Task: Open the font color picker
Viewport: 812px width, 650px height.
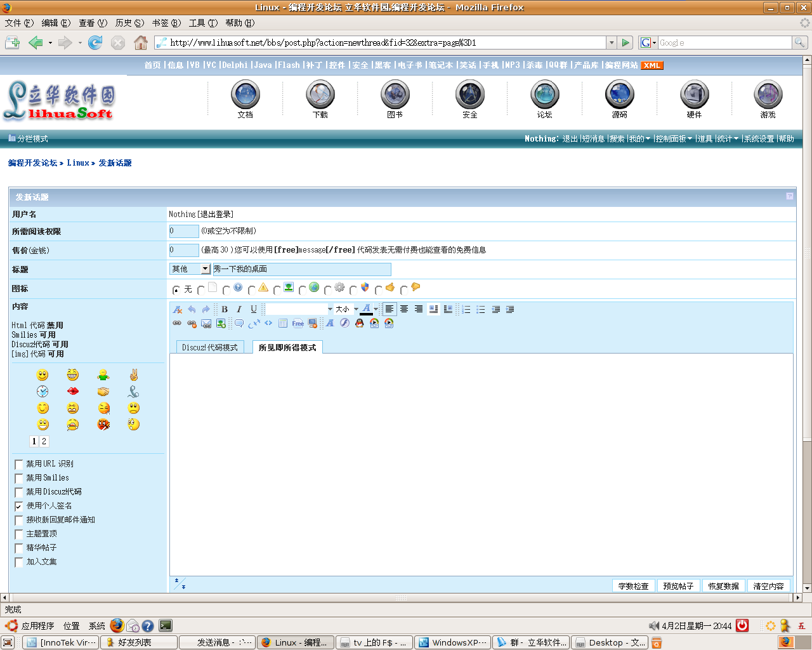Action: pyautogui.click(x=376, y=309)
